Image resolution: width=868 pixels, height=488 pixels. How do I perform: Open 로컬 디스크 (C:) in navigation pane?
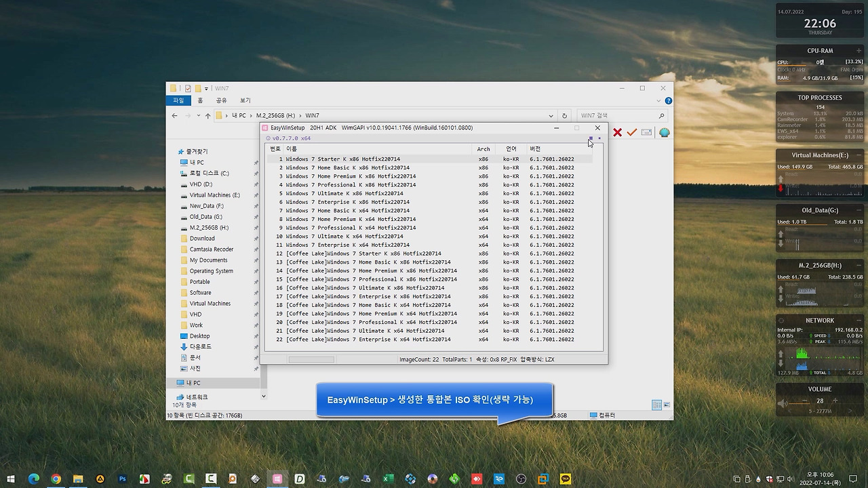point(209,174)
